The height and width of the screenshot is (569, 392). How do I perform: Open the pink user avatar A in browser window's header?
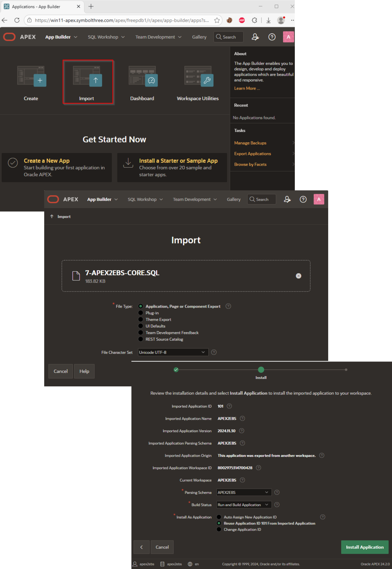pos(288,37)
